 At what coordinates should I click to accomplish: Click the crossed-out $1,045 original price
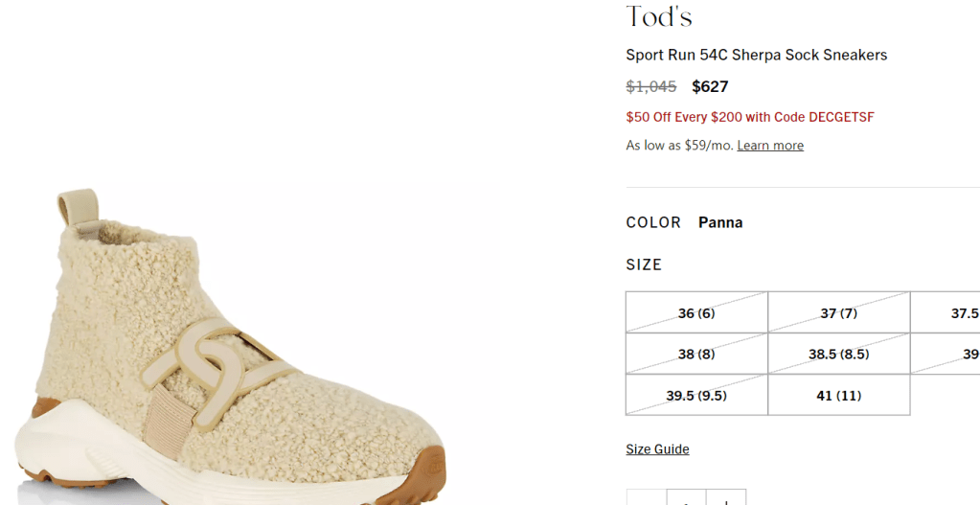pyautogui.click(x=651, y=86)
